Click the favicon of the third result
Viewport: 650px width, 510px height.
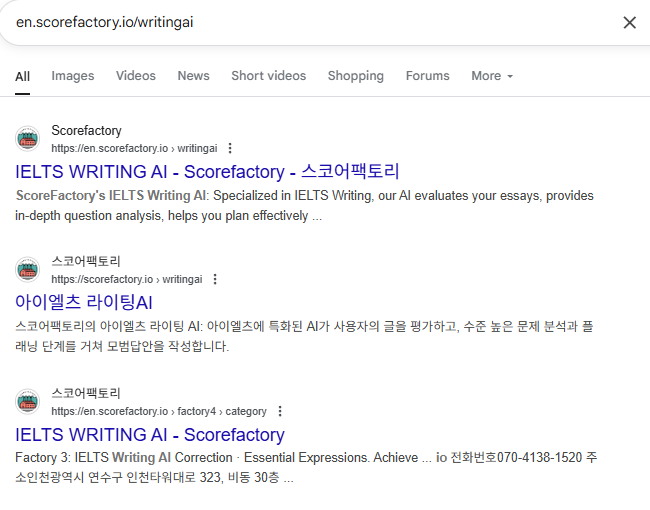coord(27,401)
